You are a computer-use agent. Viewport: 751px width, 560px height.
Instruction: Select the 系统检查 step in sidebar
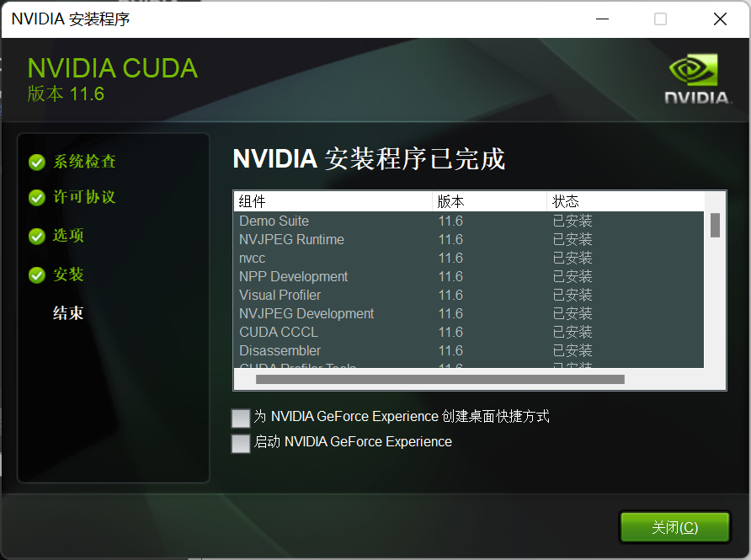(x=84, y=162)
